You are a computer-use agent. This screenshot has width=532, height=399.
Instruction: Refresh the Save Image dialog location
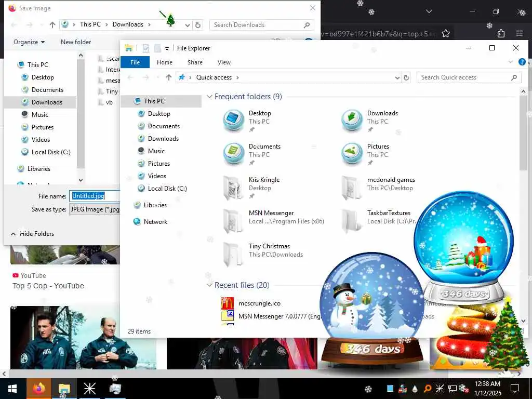[x=198, y=25]
